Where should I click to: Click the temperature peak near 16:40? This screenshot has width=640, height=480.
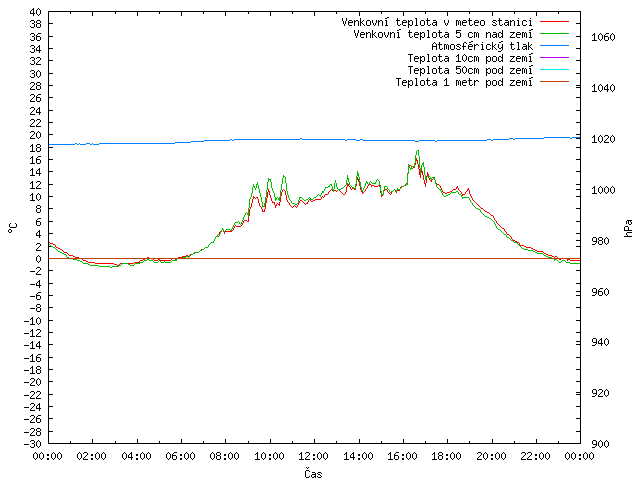tap(417, 151)
